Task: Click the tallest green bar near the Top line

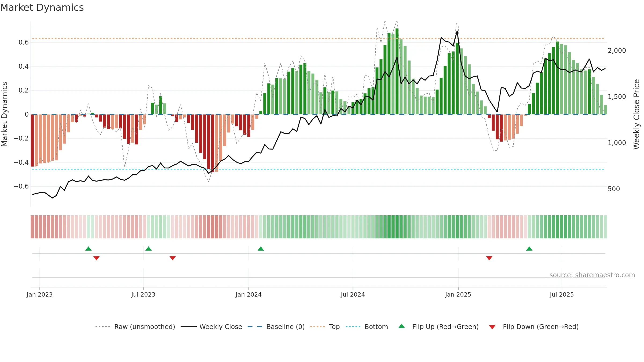Action: click(397, 71)
